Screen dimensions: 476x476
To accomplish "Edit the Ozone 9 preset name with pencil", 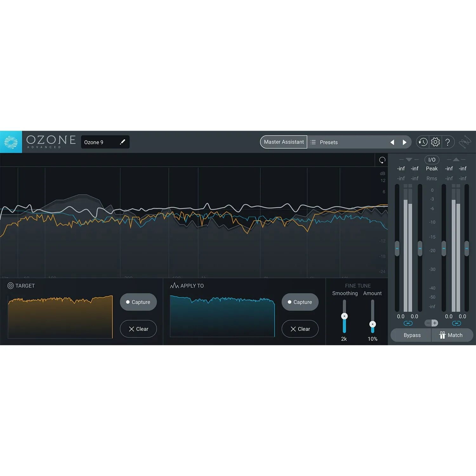I will pyautogui.click(x=122, y=142).
